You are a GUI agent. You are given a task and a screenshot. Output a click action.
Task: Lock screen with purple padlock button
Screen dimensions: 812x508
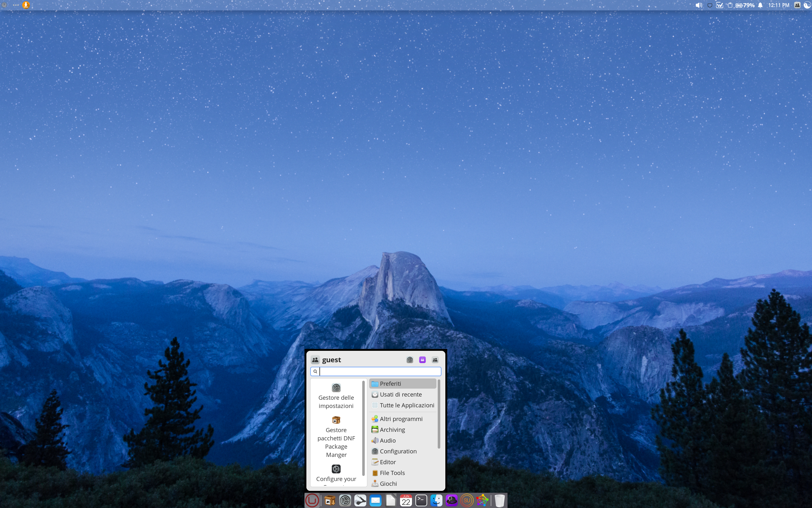tap(422, 360)
